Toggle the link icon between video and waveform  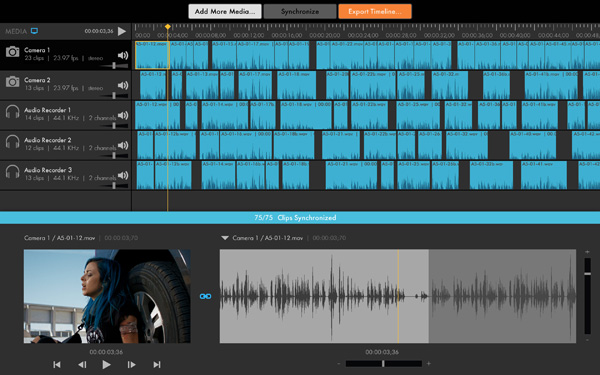pos(205,296)
